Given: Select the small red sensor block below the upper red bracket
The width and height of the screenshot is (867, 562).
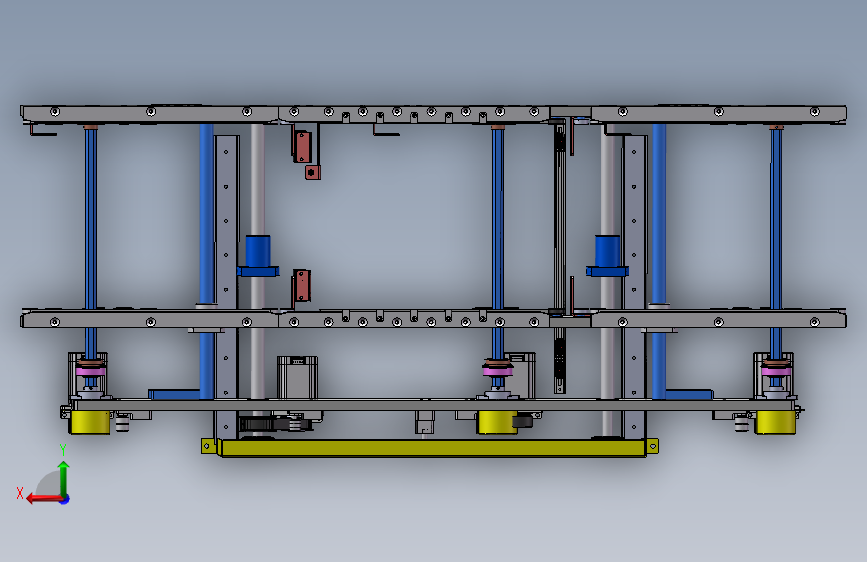Looking at the screenshot, I should tap(312, 173).
